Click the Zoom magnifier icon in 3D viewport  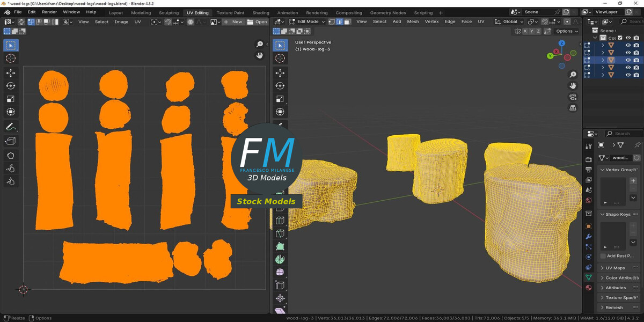[x=573, y=75]
